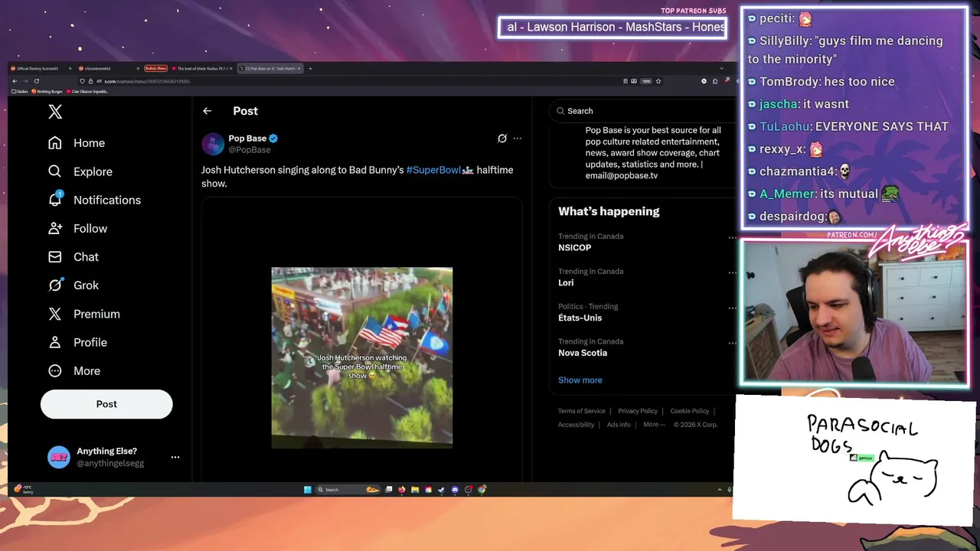Open Chat in the sidebar
This screenshot has height=551, width=980.
(x=73, y=256)
